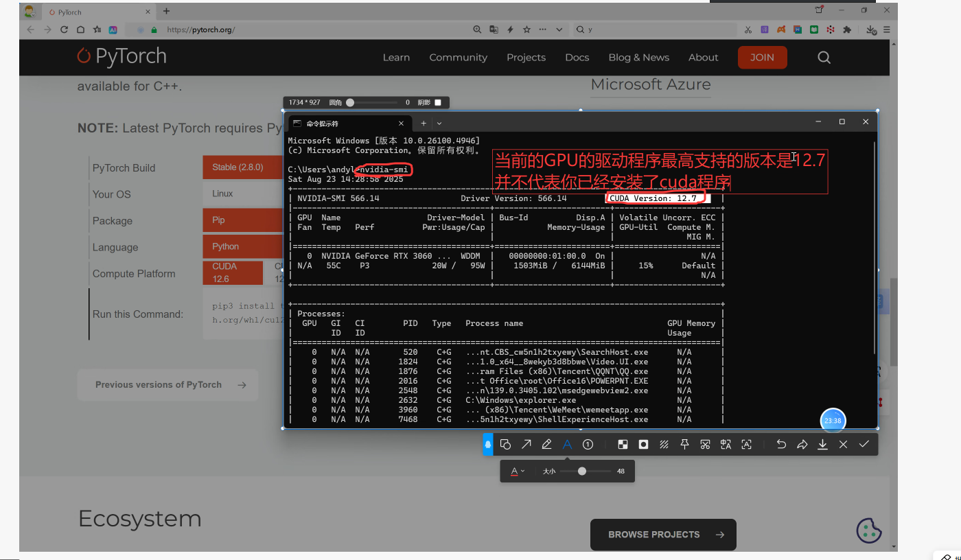Select CUDA 12.6 compute platform
The width and height of the screenshot is (961, 560).
233,272
